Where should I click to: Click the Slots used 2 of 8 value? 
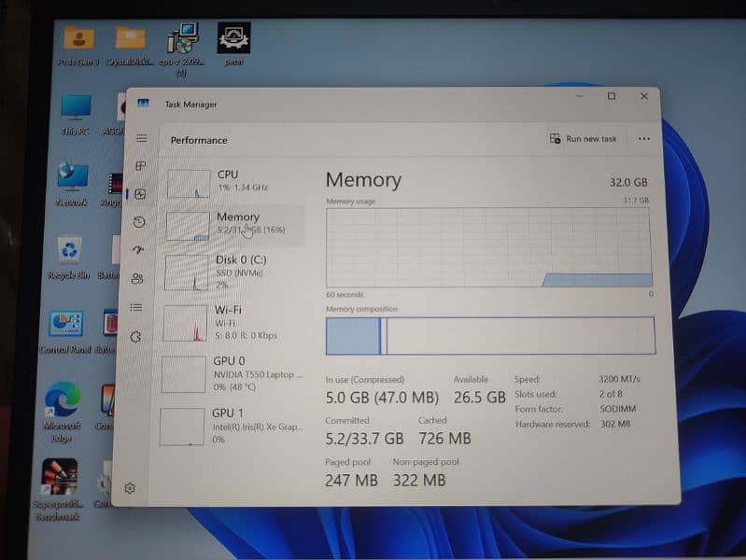tap(611, 394)
